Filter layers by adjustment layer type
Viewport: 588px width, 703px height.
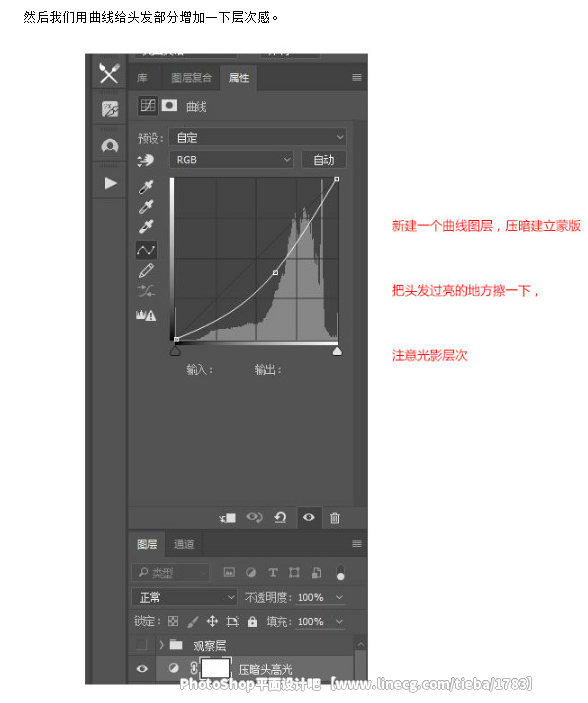coord(251,572)
